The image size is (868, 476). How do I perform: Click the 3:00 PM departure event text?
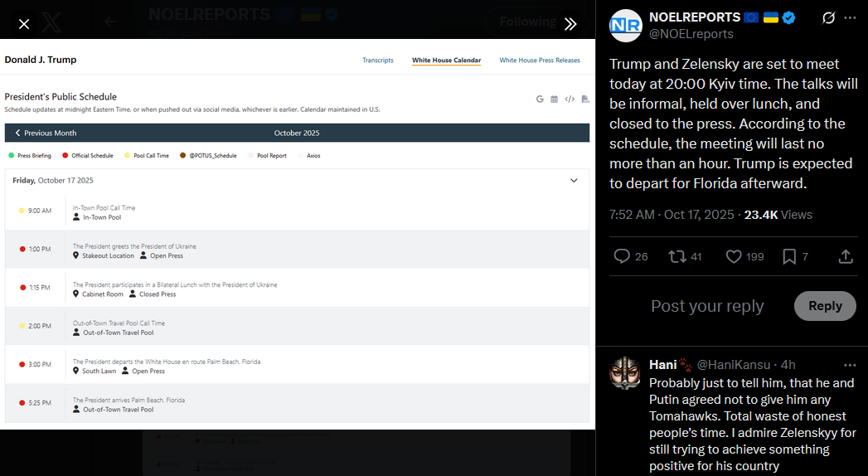pyautogui.click(x=167, y=362)
